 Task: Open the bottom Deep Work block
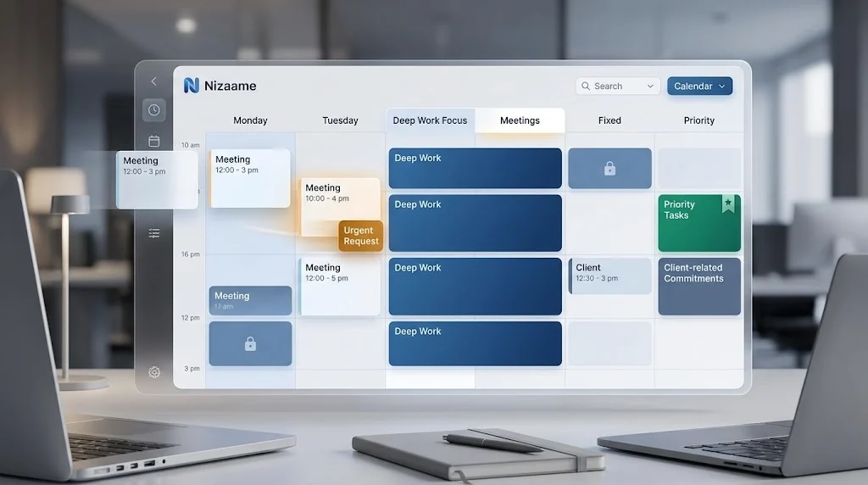[x=475, y=343]
